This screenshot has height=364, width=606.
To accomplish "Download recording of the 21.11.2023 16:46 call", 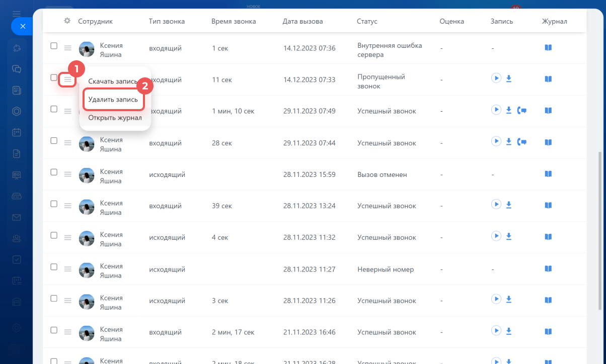I will [509, 331].
